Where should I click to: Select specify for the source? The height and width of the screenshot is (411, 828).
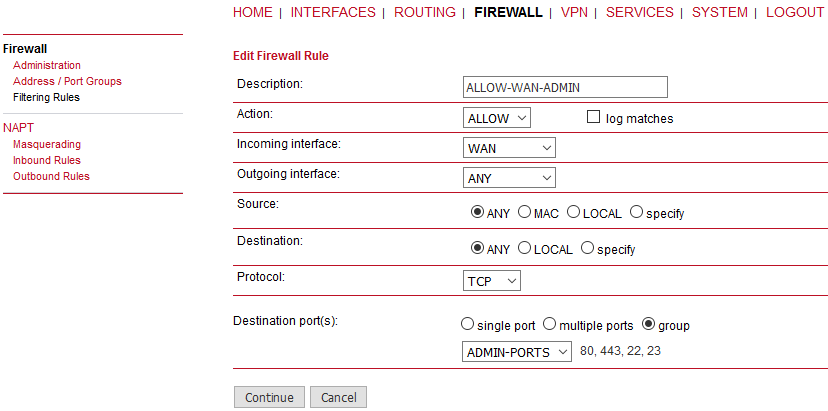[636, 212]
